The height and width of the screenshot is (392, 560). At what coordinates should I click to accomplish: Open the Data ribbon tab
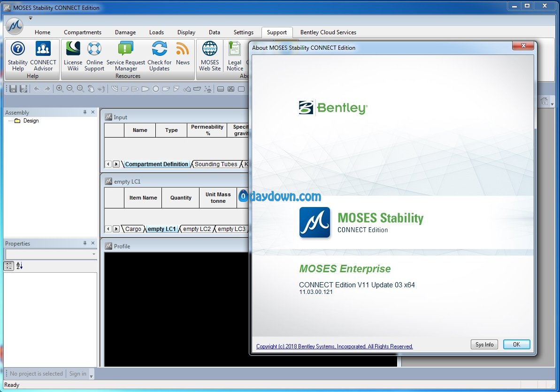pos(215,32)
